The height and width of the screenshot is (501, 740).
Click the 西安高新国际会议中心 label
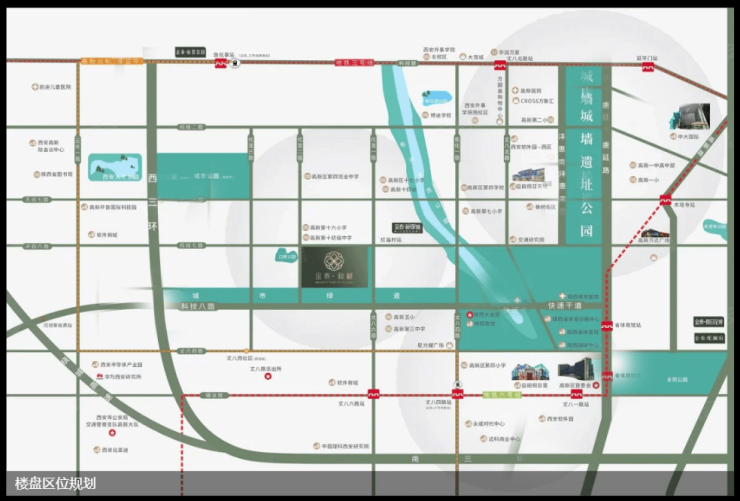coord(51,146)
